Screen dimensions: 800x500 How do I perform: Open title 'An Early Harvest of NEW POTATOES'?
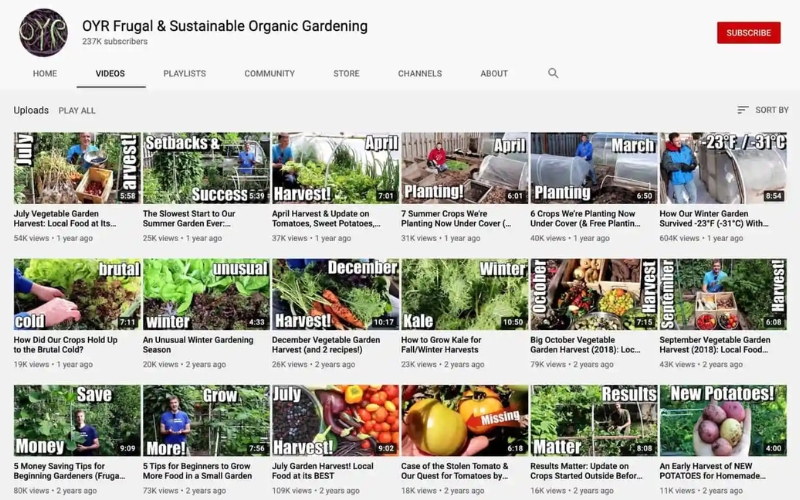point(712,470)
